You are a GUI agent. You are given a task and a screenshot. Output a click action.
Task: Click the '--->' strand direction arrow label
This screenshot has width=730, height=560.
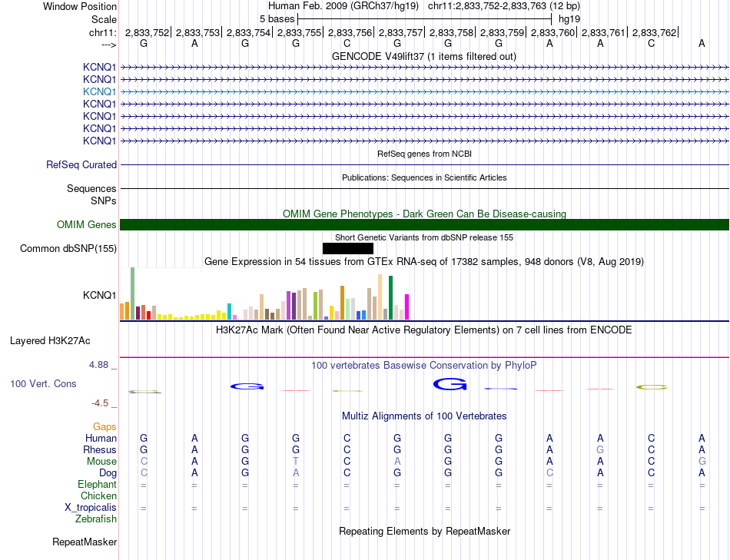click(109, 45)
